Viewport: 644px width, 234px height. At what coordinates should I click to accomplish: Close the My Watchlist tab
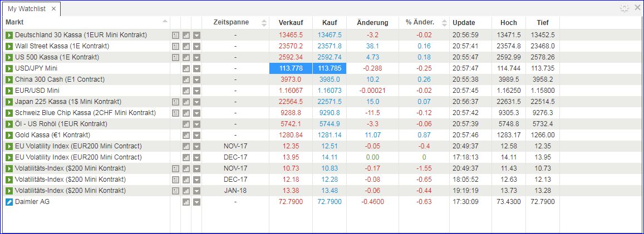[53, 9]
